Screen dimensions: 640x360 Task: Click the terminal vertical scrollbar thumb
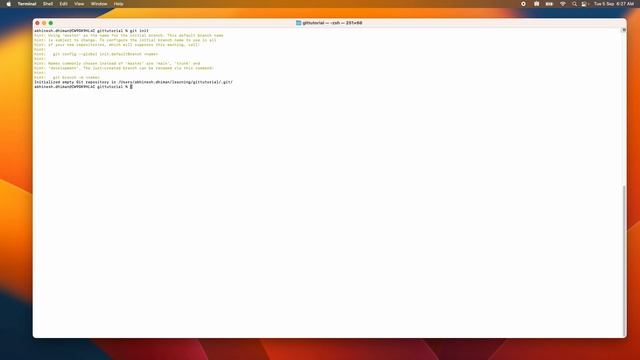pos(624,260)
